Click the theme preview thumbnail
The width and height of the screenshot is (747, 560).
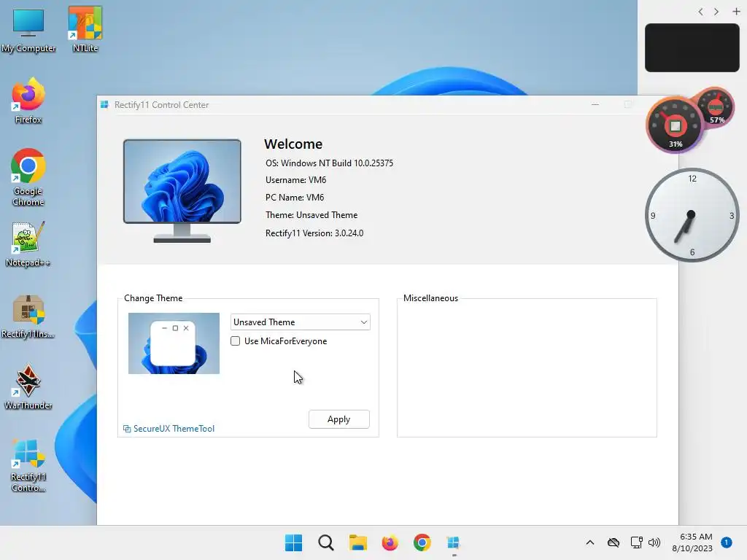[174, 343]
